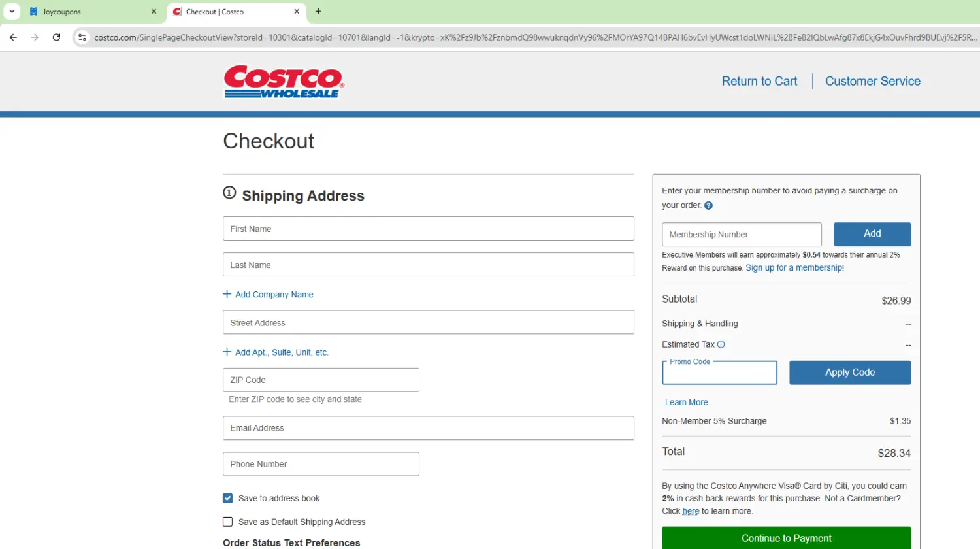
Task: Close the Checkout | Costco tab
Action: pos(297,12)
